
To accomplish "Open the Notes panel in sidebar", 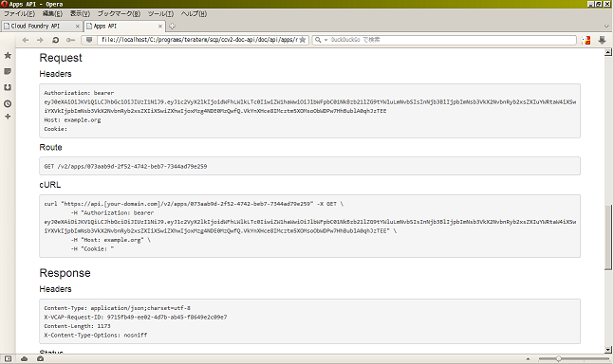I will tap(8, 71).
